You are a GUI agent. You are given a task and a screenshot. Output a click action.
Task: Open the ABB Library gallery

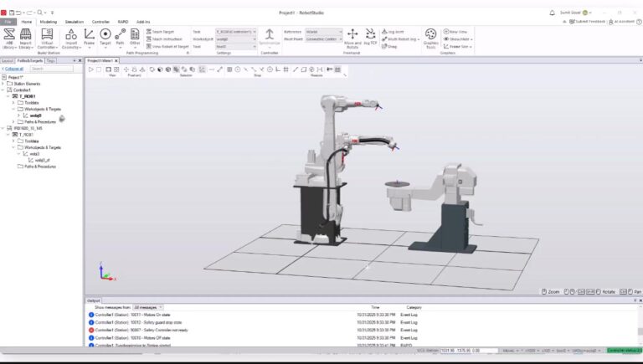click(x=9, y=38)
